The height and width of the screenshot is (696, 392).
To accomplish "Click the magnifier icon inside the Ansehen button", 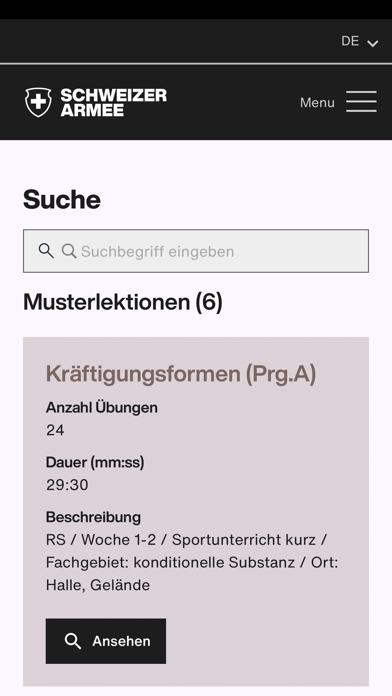I will point(73,641).
